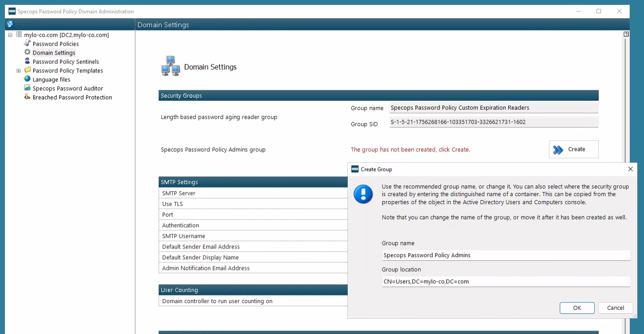
Task: Click the User Counting section header
Action: (x=253, y=290)
